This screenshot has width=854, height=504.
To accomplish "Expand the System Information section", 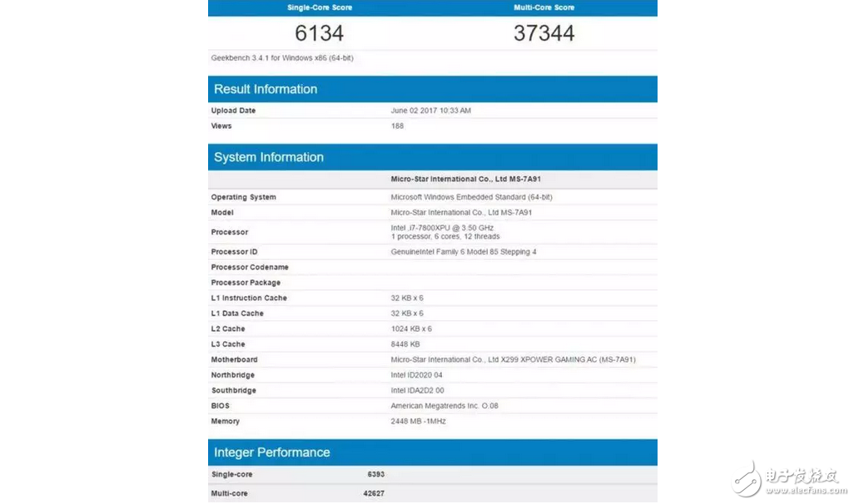I will (268, 156).
